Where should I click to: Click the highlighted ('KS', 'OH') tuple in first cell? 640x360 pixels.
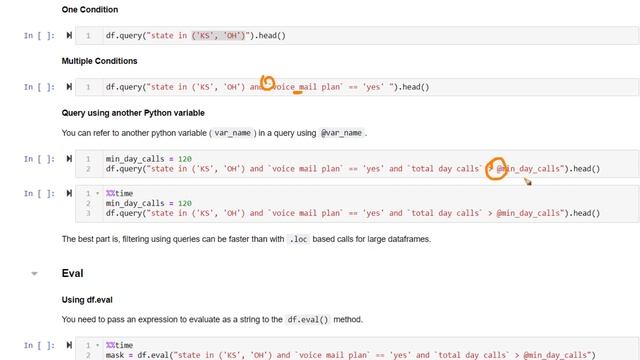pyautogui.click(x=218, y=36)
